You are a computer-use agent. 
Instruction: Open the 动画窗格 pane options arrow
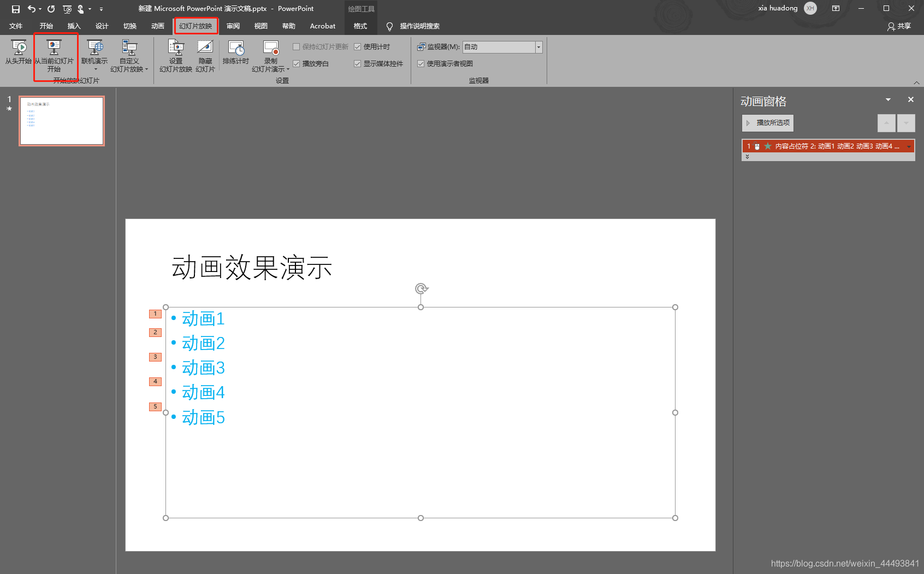tap(888, 99)
